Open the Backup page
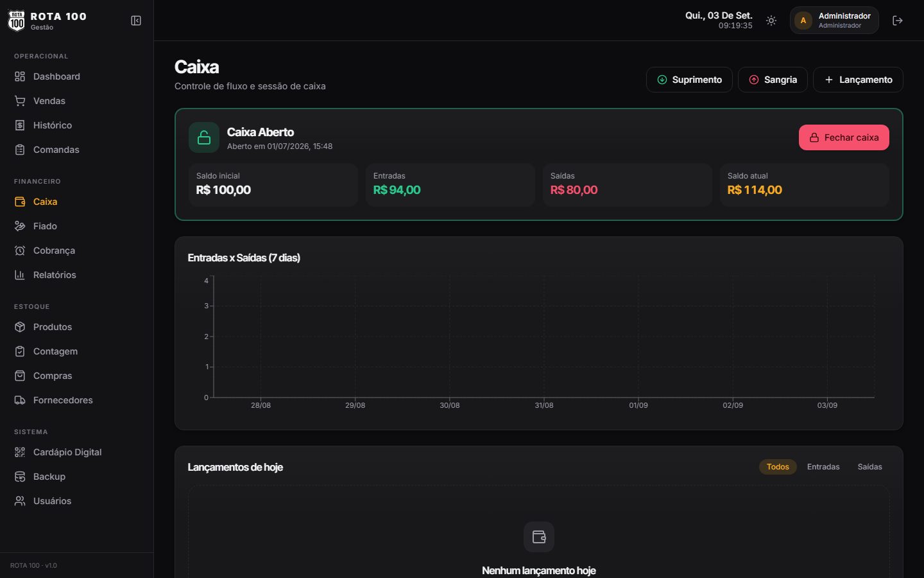Image resolution: width=924 pixels, height=578 pixels. click(77, 477)
